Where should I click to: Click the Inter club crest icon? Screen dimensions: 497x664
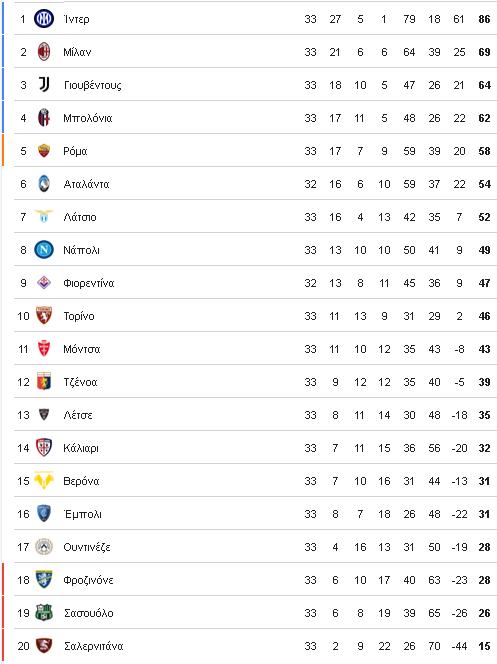(44, 19)
